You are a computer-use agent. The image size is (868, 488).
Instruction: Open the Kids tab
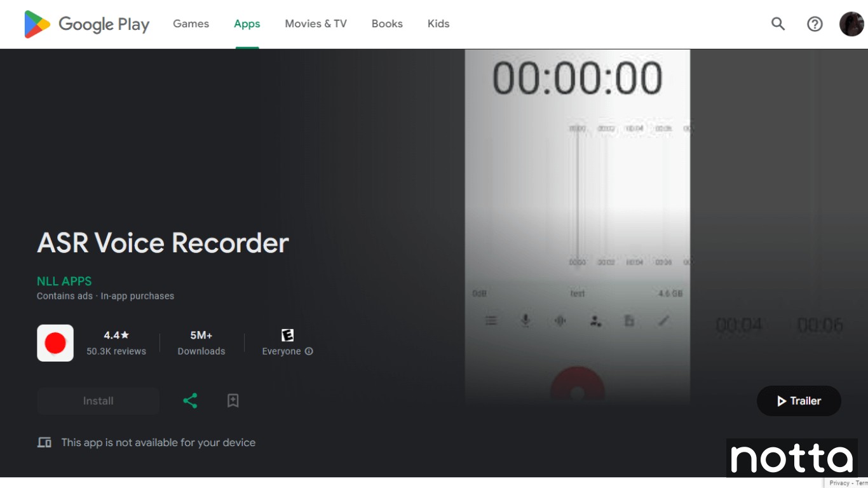click(x=438, y=24)
